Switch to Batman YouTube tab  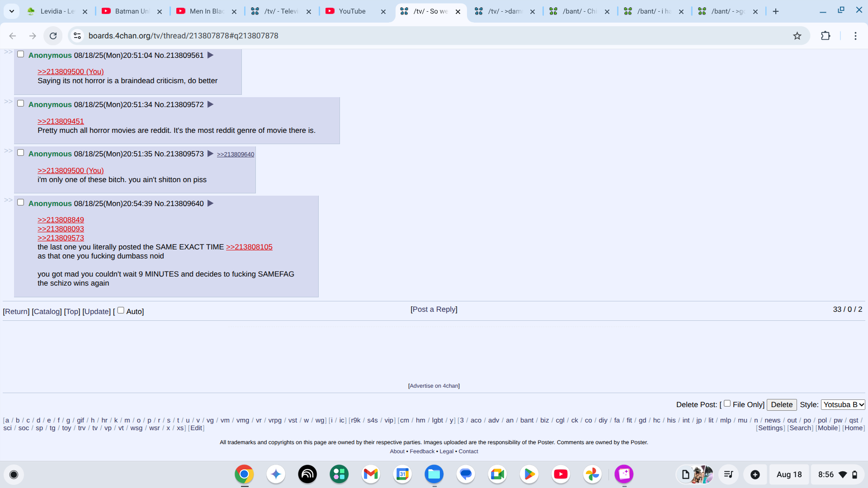132,11
